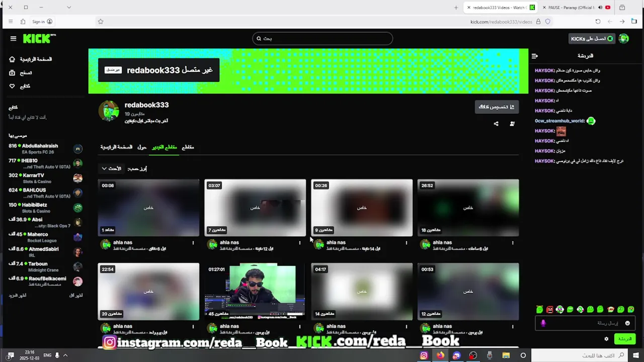Expand the sort-by Latest dropdown (الأحدث)
The width and height of the screenshot is (644, 362).
112,169
